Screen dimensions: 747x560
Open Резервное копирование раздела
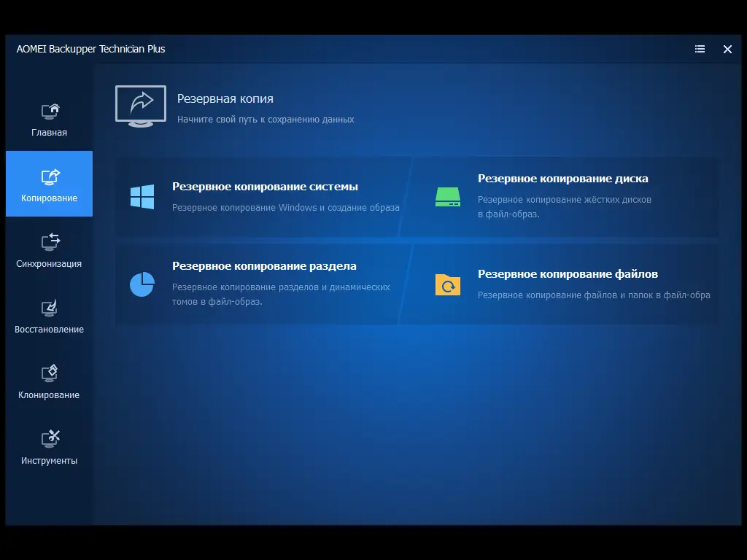point(265,267)
